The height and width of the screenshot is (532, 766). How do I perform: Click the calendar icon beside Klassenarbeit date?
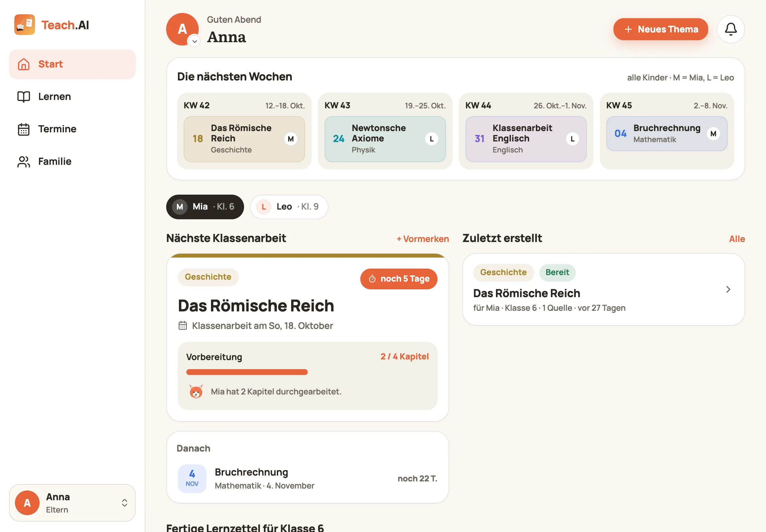click(x=182, y=326)
